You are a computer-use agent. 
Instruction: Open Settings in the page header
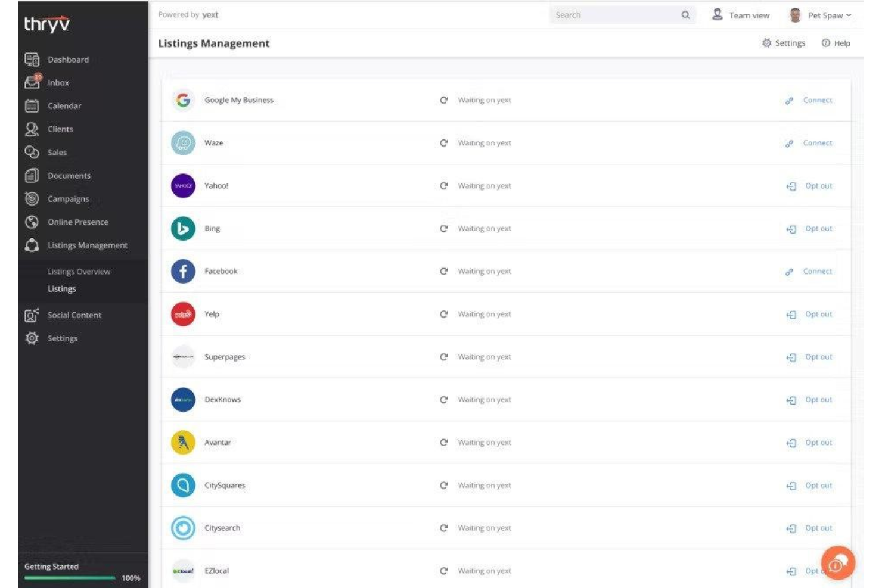[784, 43]
